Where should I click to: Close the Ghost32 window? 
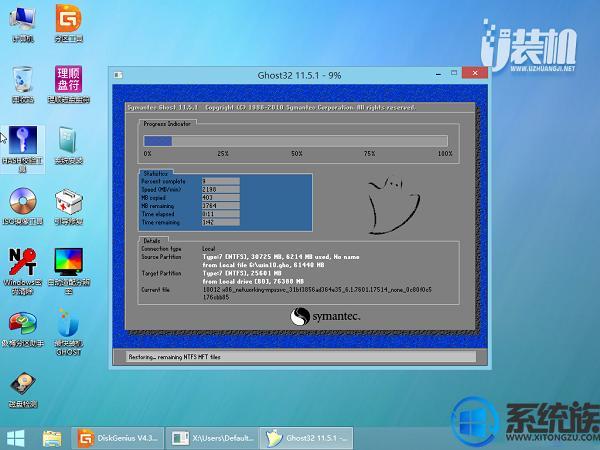[x=475, y=73]
